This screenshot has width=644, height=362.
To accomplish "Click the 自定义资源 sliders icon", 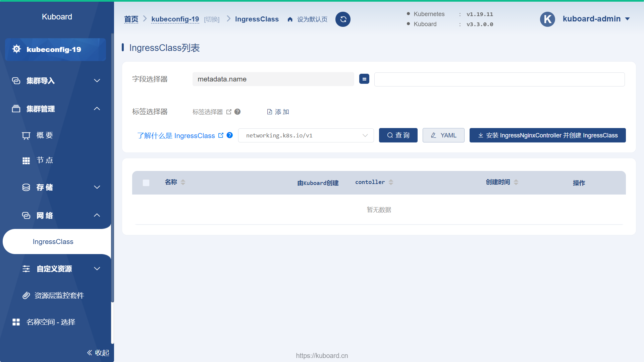I will [26, 269].
